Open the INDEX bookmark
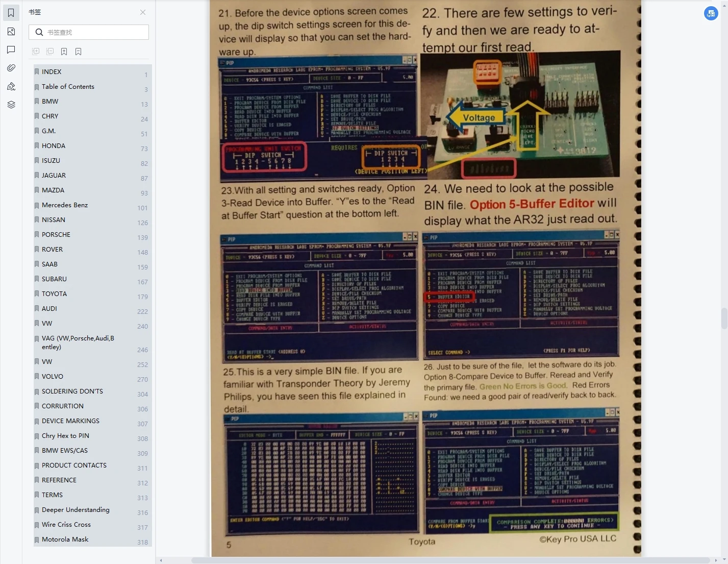The image size is (728, 564). [x=93, y=72]
